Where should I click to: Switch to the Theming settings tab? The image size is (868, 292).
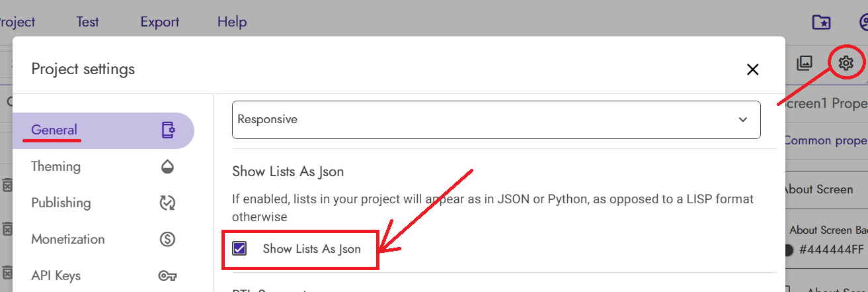pos(56,167)
